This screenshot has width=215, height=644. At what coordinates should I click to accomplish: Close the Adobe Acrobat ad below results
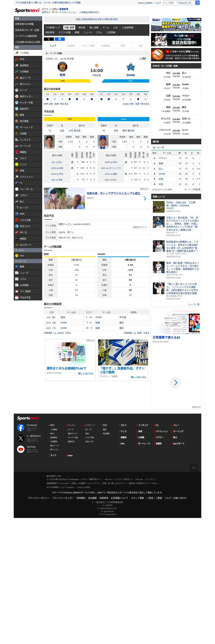click(x=94, y=341)
